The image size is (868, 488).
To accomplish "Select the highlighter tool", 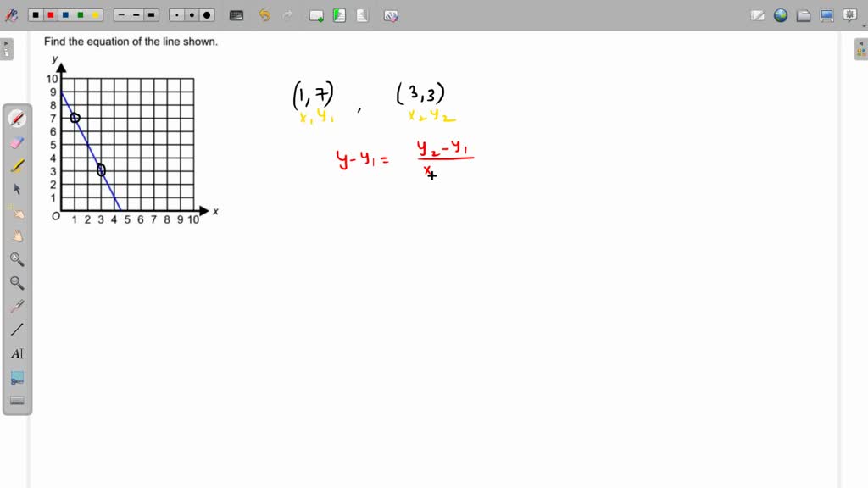I will (17, 164).
